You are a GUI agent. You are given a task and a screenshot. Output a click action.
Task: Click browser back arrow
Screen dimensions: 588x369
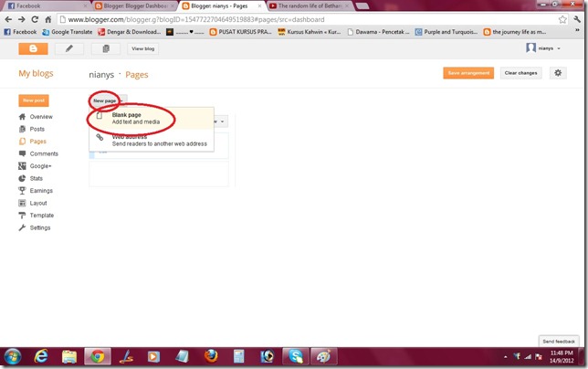pyautogui.click(x=8, y=19)
